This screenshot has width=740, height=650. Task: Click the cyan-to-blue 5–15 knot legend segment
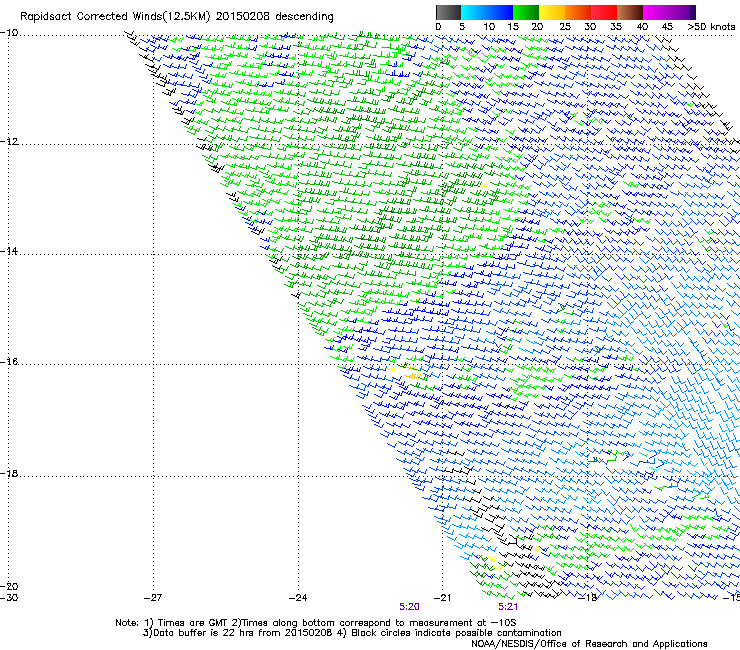point(487,12)
